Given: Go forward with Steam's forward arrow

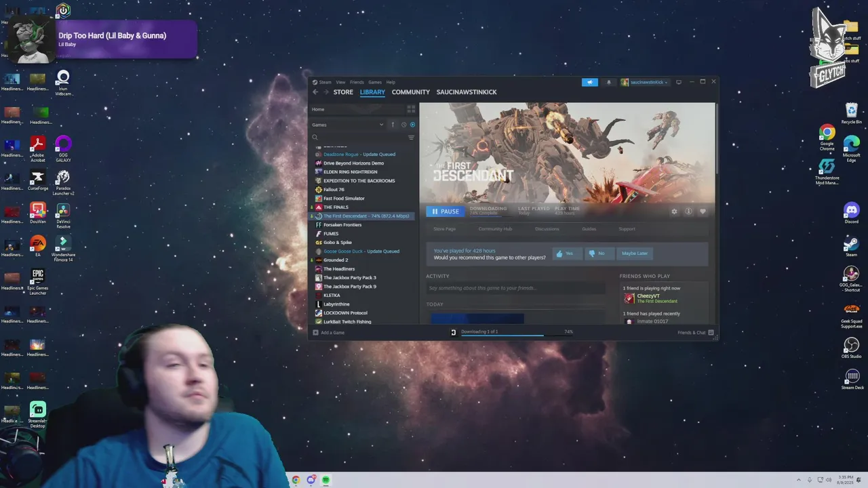Looking at the screenshot, I should point(325,92).
